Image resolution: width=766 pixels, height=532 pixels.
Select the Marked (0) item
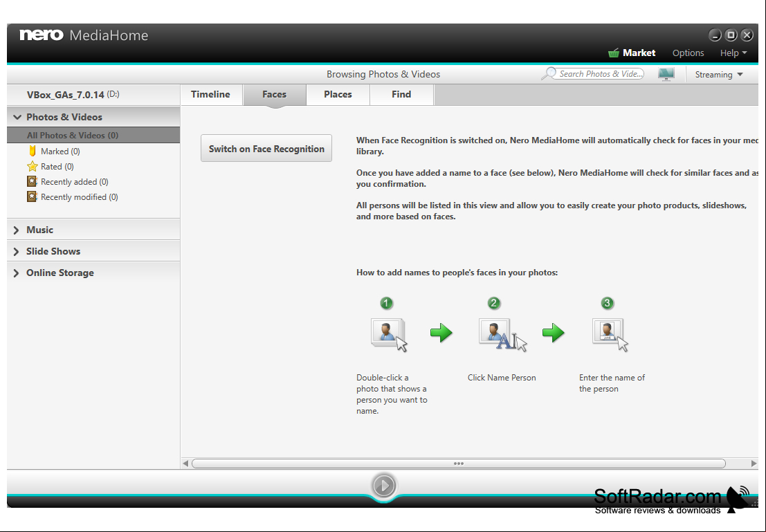coord(60,152)
